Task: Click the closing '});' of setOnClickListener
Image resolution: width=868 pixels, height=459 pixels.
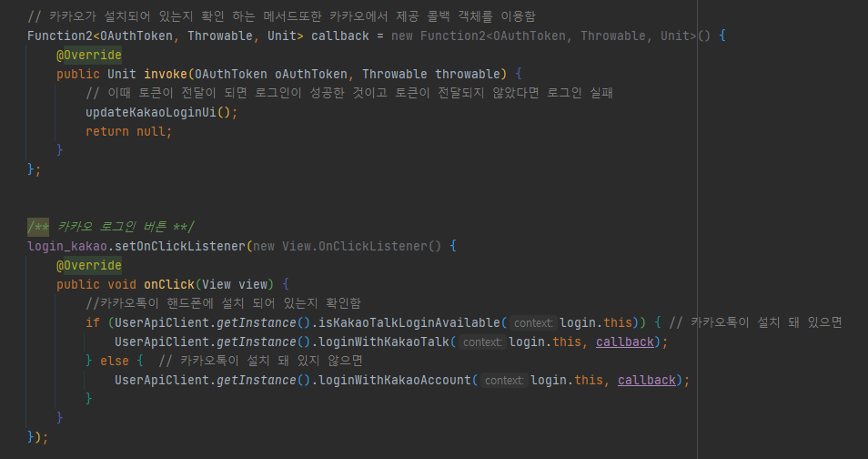Action: pos(37,437)
